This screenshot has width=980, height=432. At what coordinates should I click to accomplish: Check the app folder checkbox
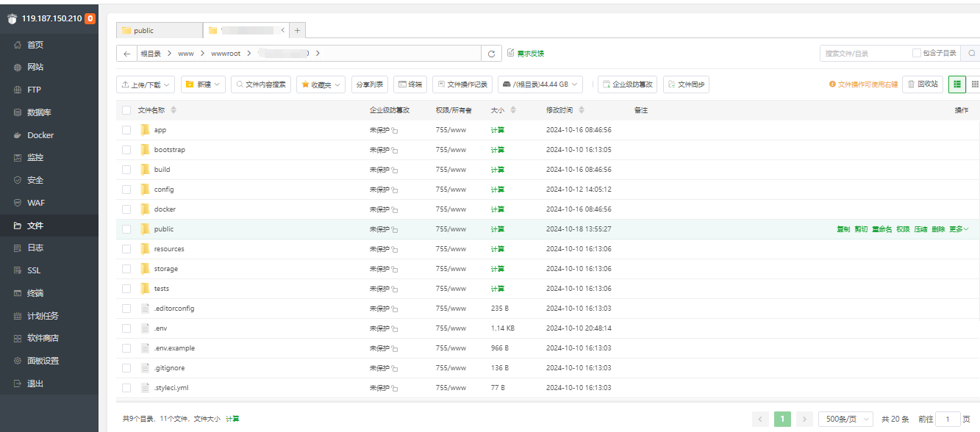126,130
